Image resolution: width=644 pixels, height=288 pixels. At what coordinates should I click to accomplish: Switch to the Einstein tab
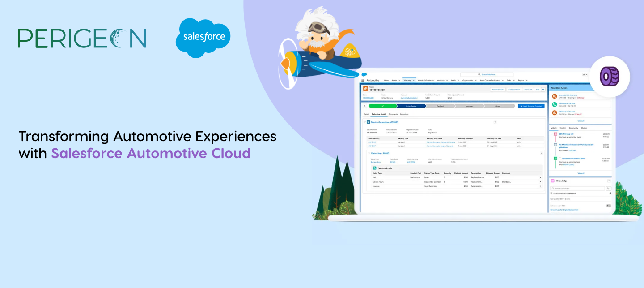click(x=563, y=128)
